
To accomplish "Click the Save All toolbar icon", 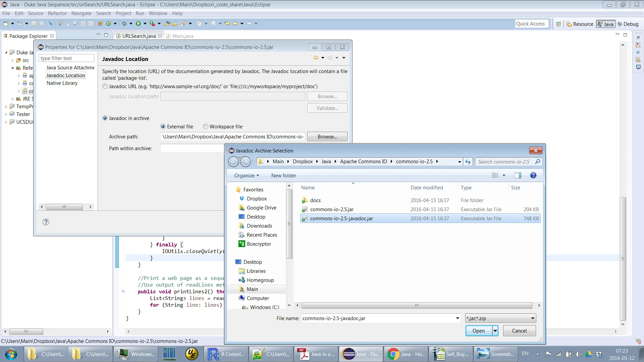I will click(41, 23).
